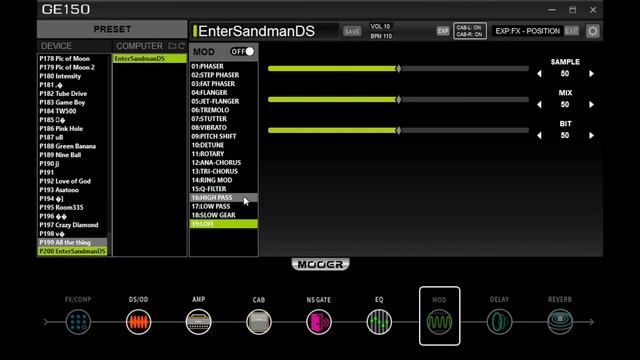The height and width of the screenshot is (360, 640).
Task: Select the DS/OD distortion block
Action: pos(138,322)
